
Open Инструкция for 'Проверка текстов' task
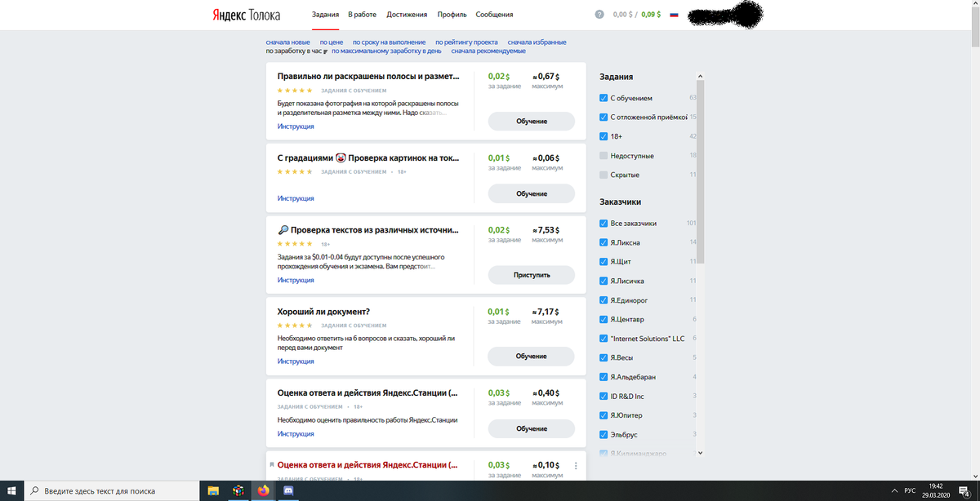pos(296,280)
